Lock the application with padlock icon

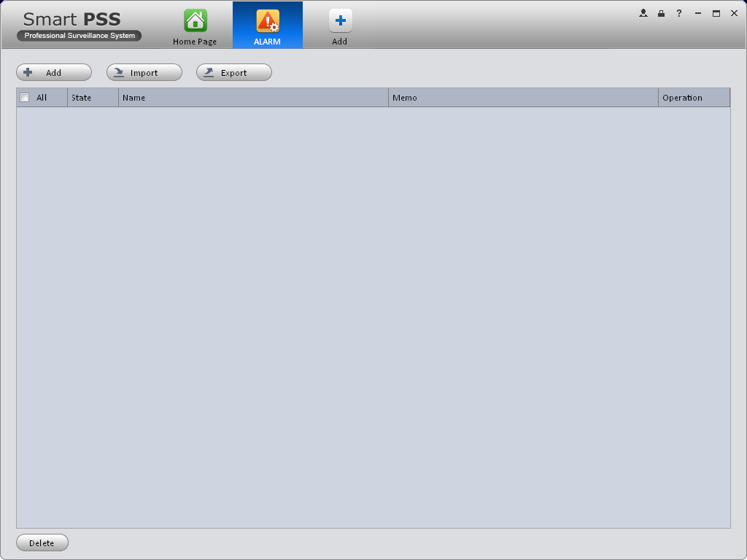(x=661, y=13)
